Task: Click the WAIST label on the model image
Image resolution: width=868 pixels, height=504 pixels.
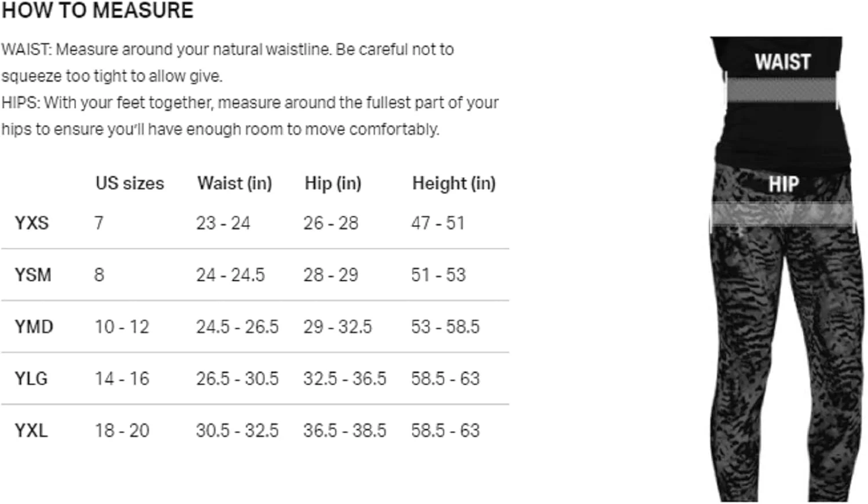Action: click(782, 62)
